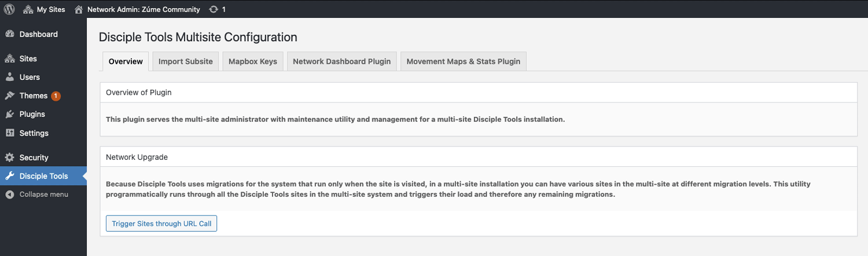This screenshot has width=868, height=256.
Task: Click the Disciple Tools Multisite Configuration title
Action: tap(198, 37)
